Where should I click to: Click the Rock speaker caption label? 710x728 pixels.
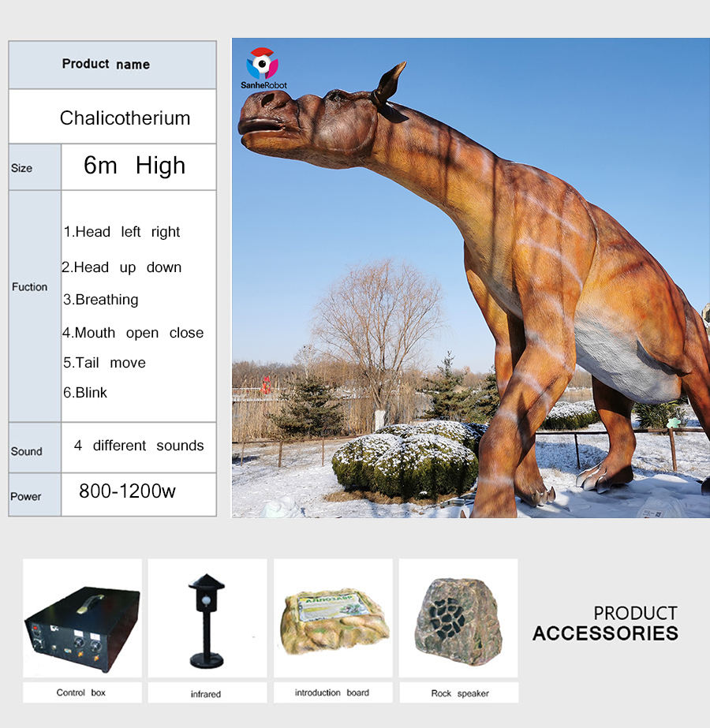click(x=459, y=693)
